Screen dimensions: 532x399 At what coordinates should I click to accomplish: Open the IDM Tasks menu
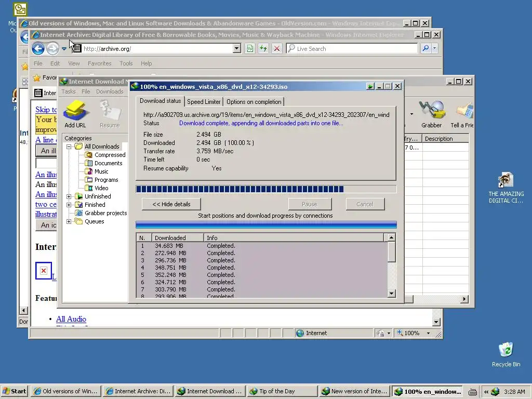[x=69, y=91]
